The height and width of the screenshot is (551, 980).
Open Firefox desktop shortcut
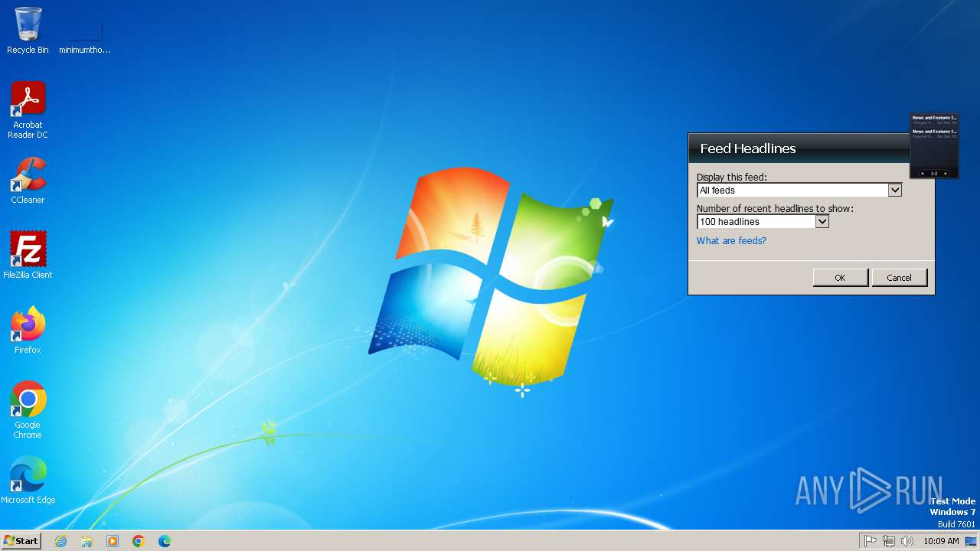click(x=28, y=331)
